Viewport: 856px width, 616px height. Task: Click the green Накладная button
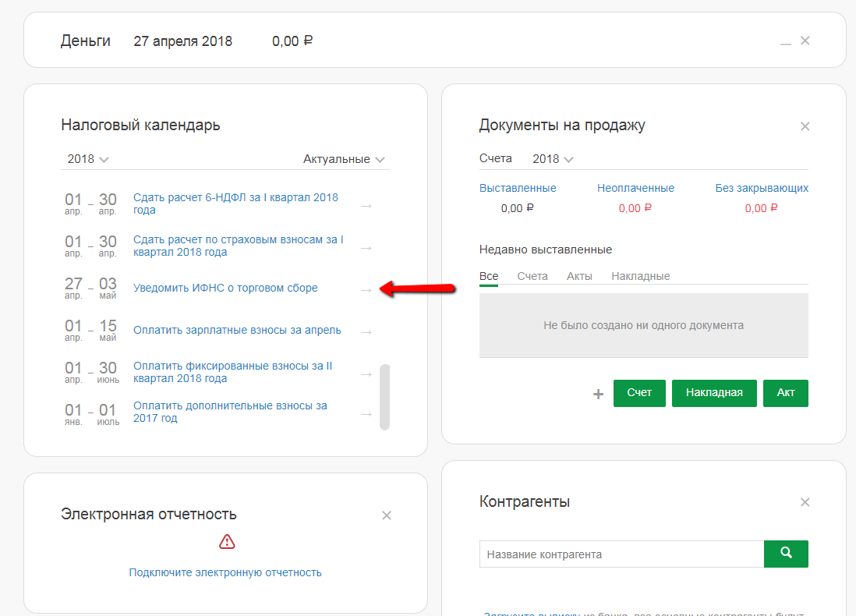click(x=714, y=393)
